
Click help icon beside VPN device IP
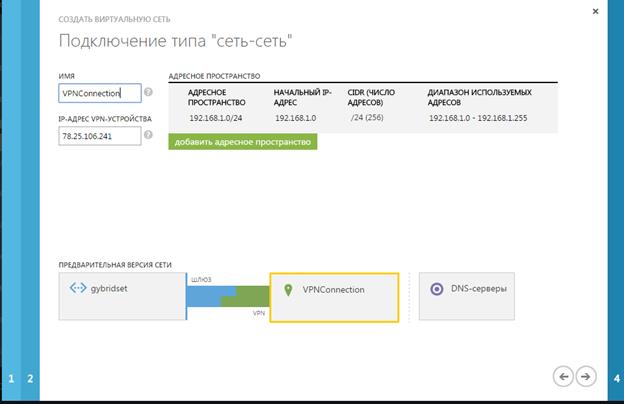coord(149,138)
